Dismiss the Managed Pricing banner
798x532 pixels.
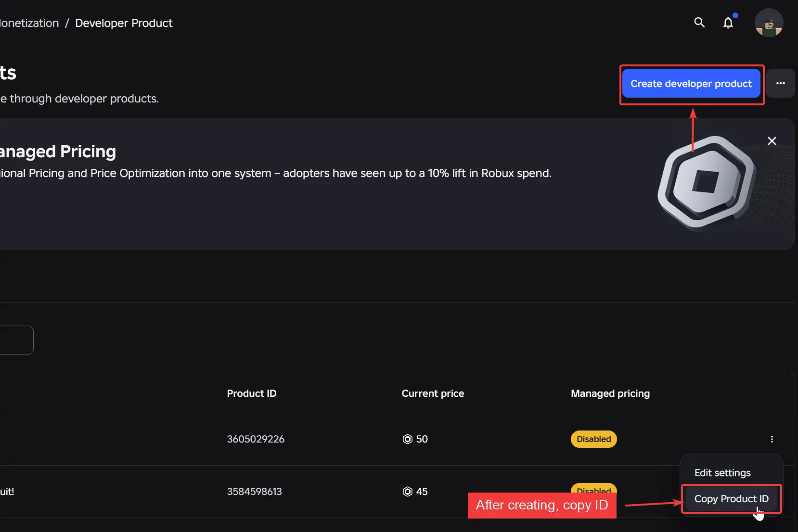point(772,141)
